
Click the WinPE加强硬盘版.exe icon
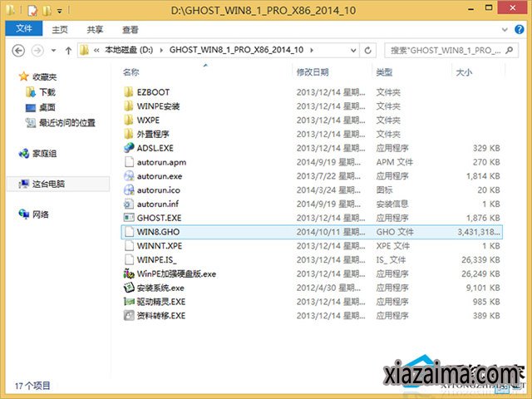click(129, 273)
